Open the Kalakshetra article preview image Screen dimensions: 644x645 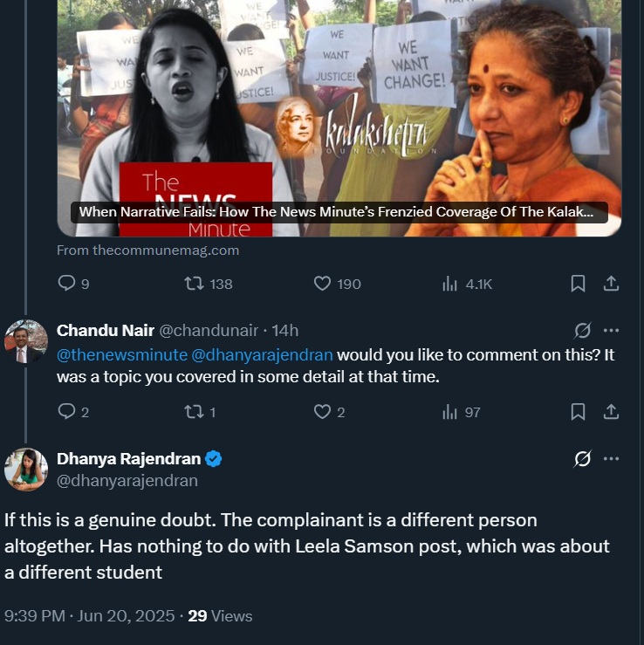coord(339,113)
